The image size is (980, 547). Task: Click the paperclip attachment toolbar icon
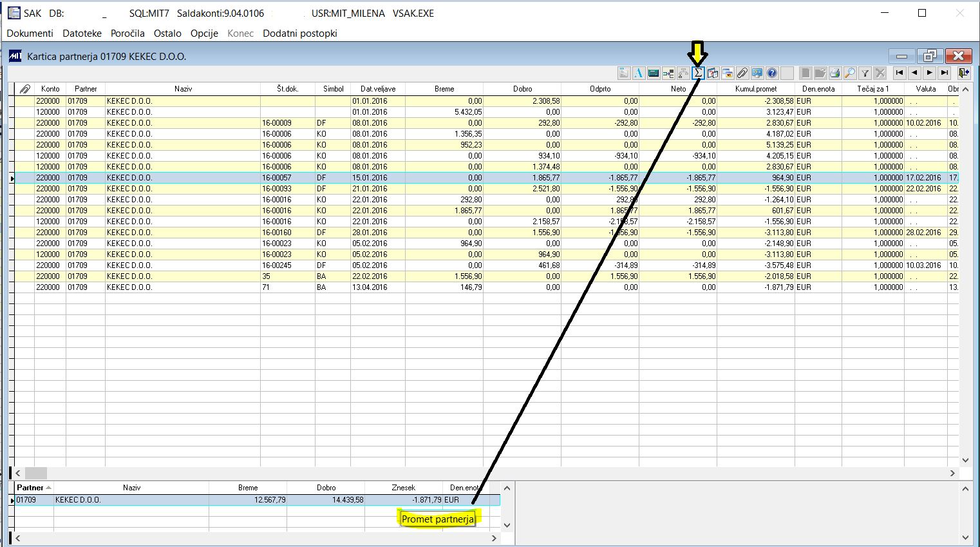pos(742,73)
